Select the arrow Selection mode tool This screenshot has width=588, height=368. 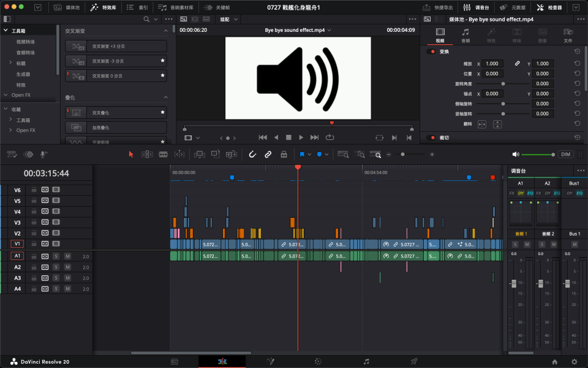click(x=130, y=155)
